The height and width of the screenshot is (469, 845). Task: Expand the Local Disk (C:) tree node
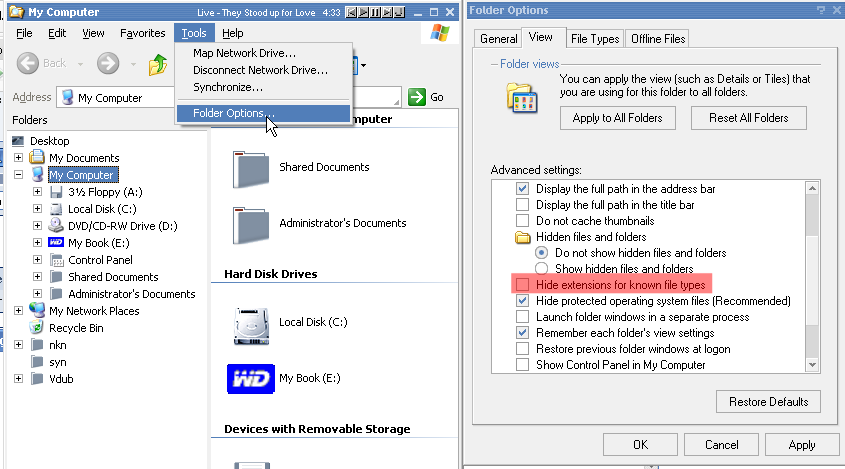38,209
